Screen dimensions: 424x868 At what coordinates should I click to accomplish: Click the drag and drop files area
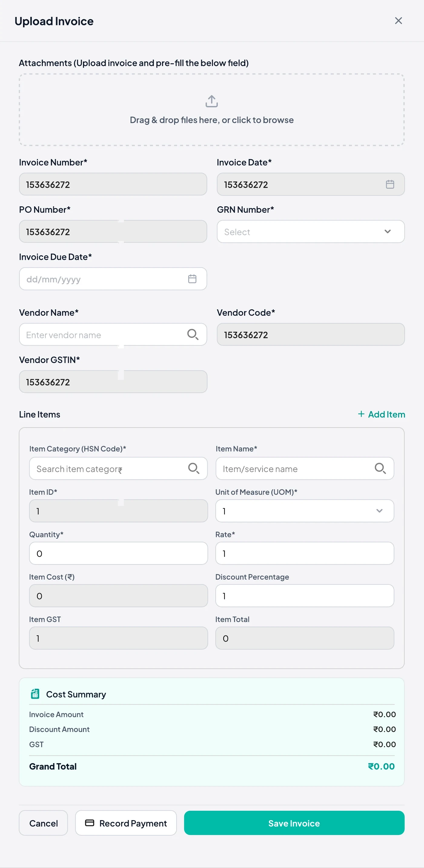point(211,110)
